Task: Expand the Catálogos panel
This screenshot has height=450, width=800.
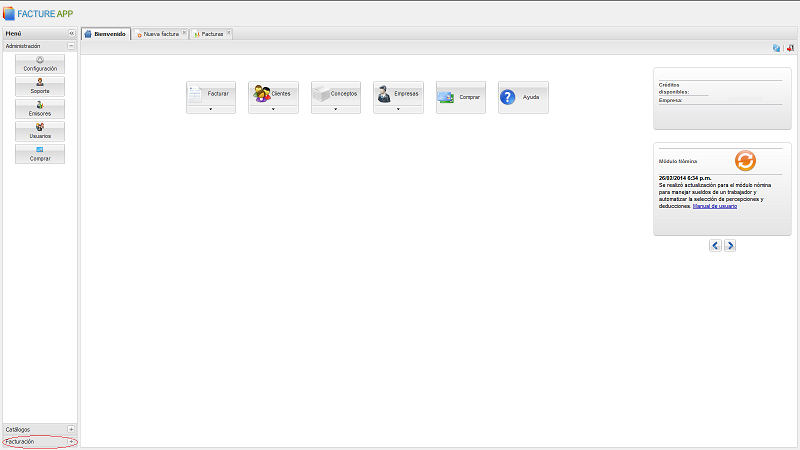Action: pos(71,429)
